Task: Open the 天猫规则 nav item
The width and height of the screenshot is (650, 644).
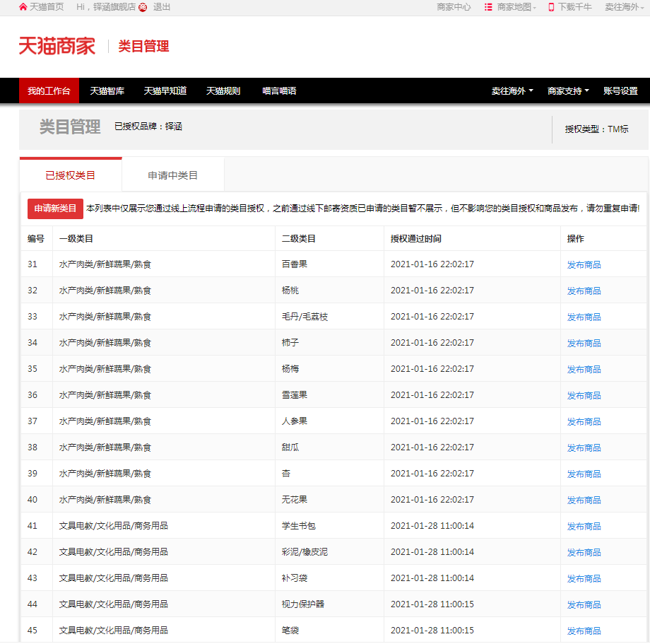Action: tap(223, 90)
